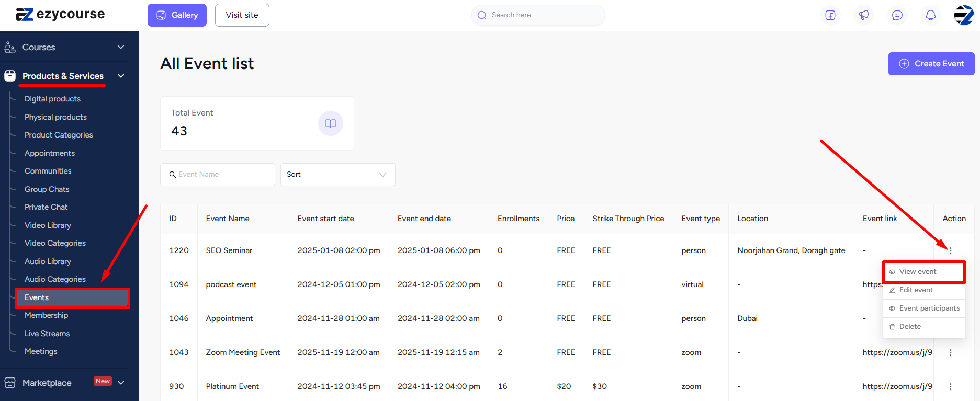Open Digital products in sidebar
This screenshot has height=401, width=980.
(x=52, y=99)
